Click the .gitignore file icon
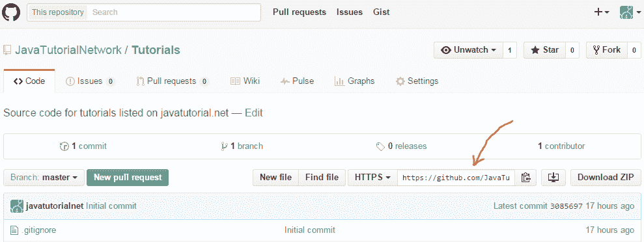This screenshot has height=242, width=644. point(15,230)
